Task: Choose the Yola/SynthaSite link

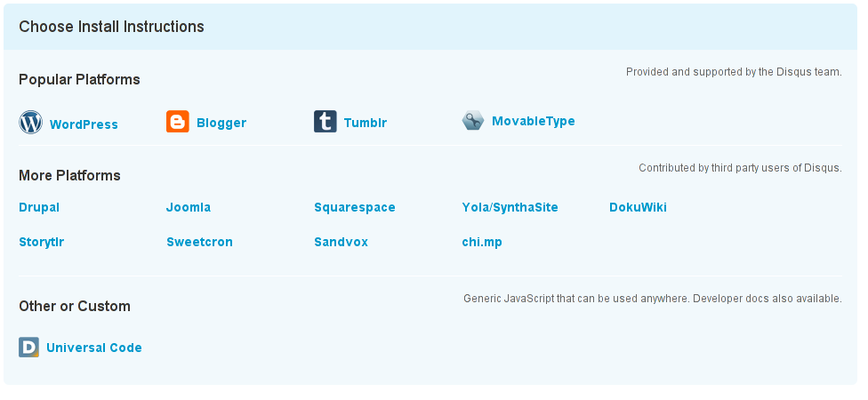Action: (510, 208)
